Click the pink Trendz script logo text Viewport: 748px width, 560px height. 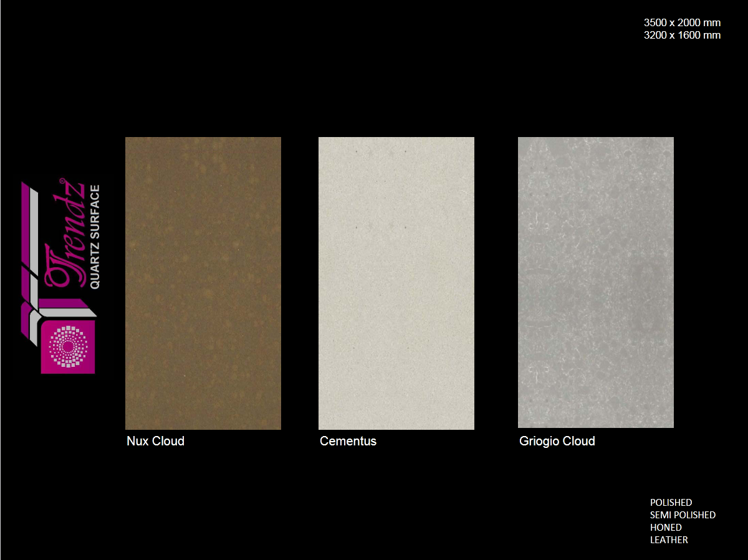click(x=65, y=243)
